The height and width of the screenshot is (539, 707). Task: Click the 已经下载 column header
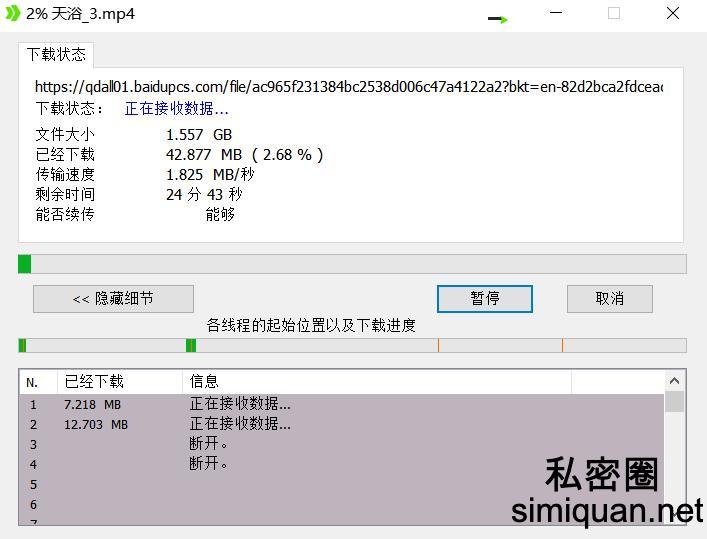[x=94, y=382]
